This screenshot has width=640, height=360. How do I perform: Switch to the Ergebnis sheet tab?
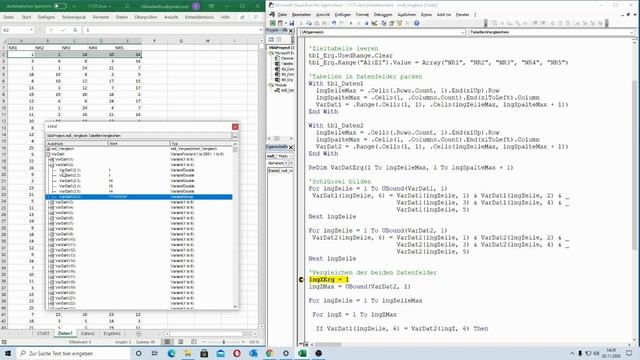[x=112, y=333]
